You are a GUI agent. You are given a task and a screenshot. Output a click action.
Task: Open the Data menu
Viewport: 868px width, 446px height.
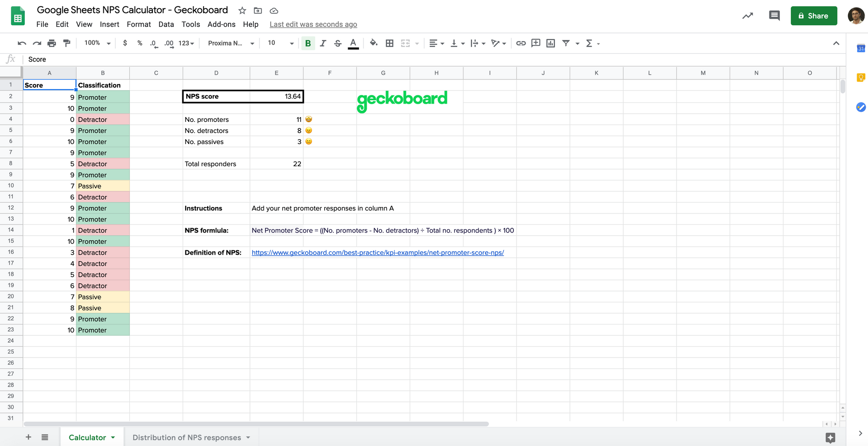tap(166, 24)
